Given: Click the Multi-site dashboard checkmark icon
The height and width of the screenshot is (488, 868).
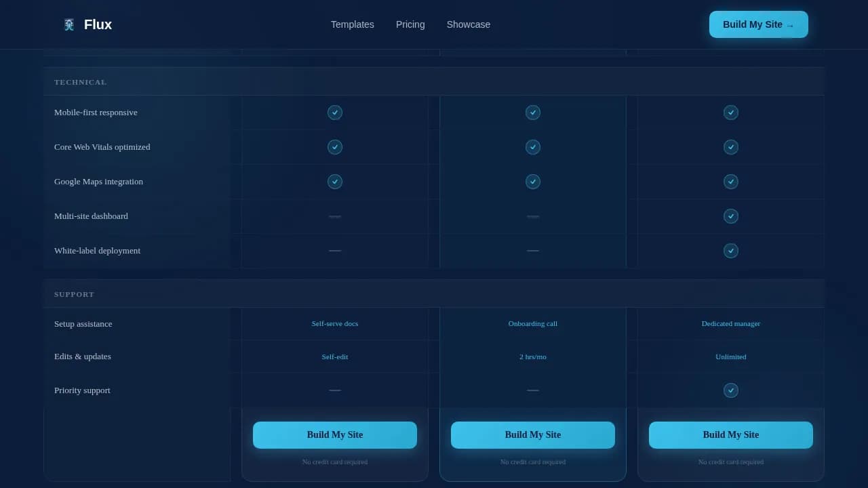Looking at the screenshot, I should (730, 216).
